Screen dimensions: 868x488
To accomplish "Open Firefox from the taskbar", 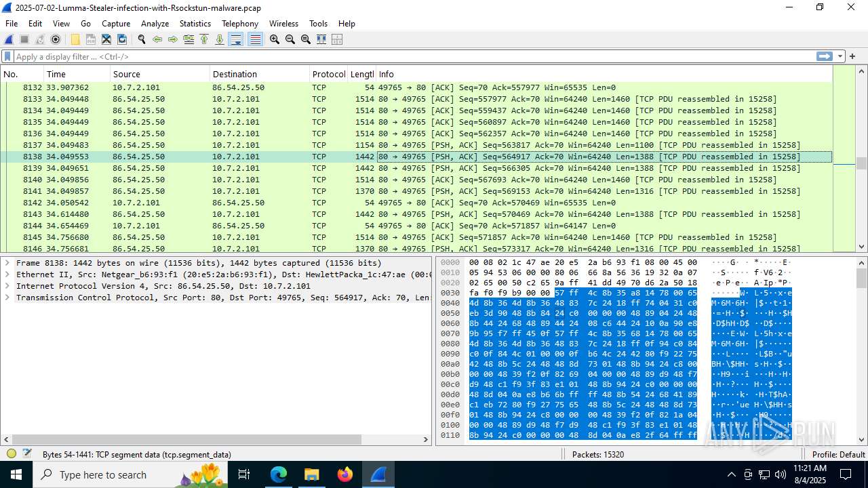I will tap(345, 474).
